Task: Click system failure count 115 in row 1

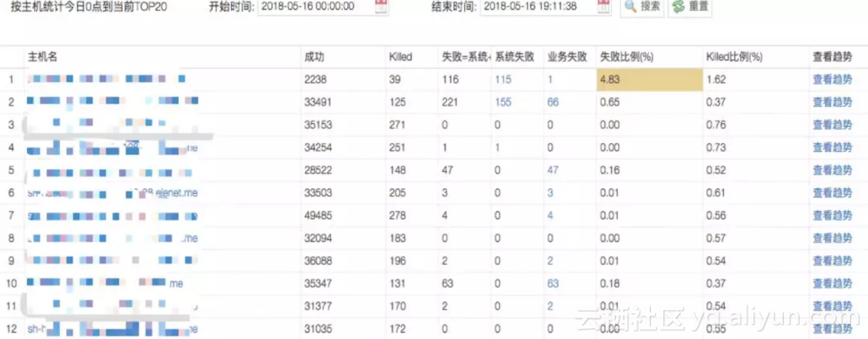Action: (503, 79)
